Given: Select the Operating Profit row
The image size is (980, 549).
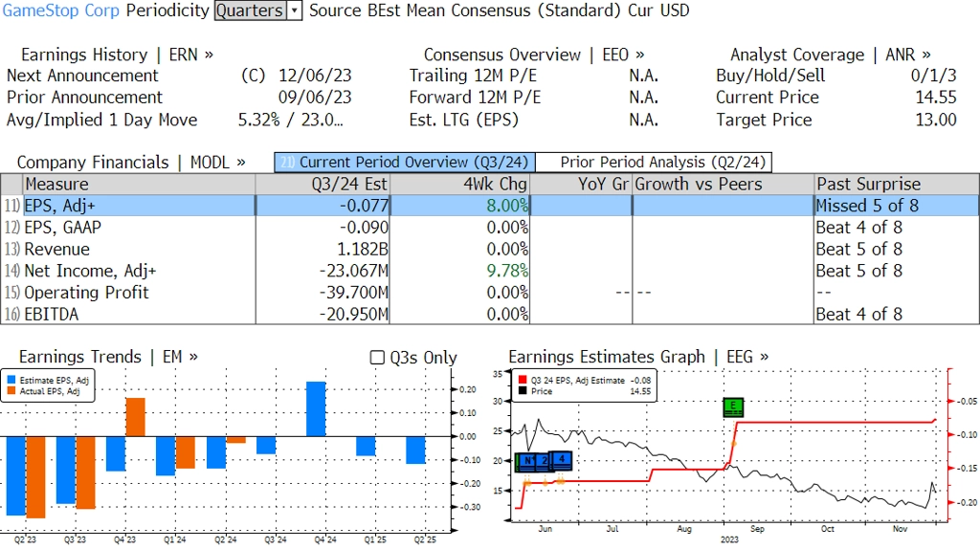Looking at the screenshot, I should [490, 293].
